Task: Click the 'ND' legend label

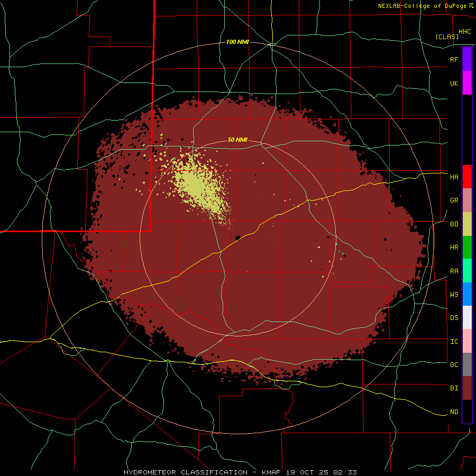Action: coord(454,412)
